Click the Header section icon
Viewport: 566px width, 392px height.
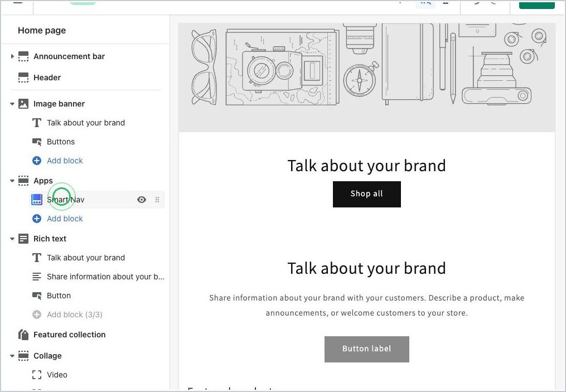point(23,78)
